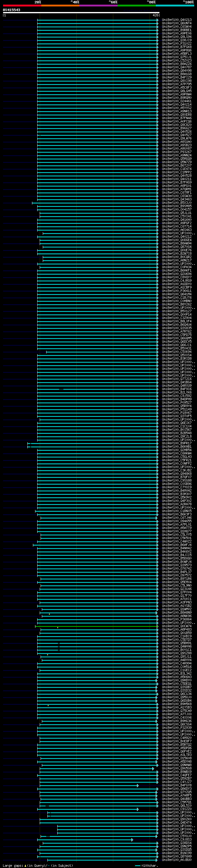Open hit UniRef100_P09527
Screen dimensions: 197x868
pyautogui.click(x=176, y=403)
